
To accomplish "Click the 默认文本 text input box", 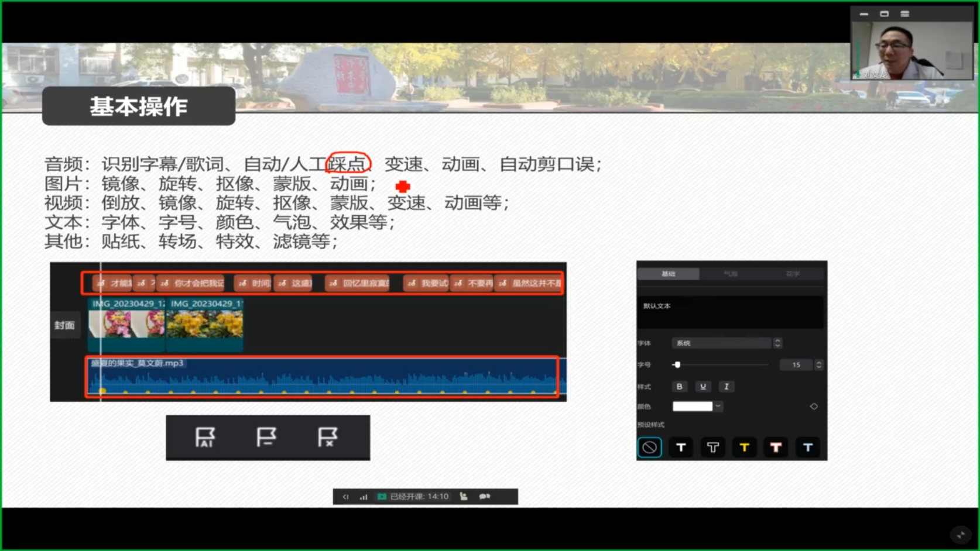I will click(730, 312).
